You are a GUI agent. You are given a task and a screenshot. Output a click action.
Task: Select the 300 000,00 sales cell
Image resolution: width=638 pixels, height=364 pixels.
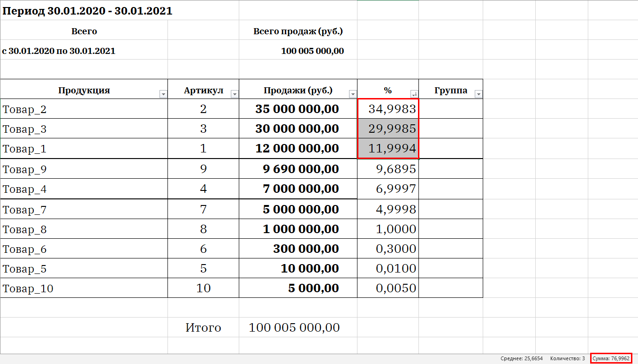coord(297,249)
